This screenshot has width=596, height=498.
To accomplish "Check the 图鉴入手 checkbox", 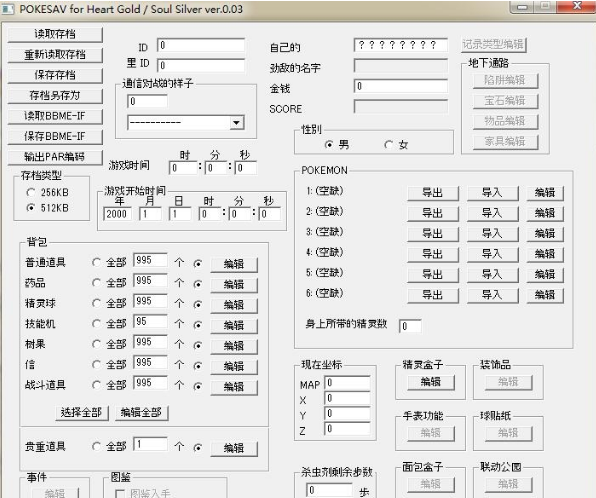I will (120, 494).
